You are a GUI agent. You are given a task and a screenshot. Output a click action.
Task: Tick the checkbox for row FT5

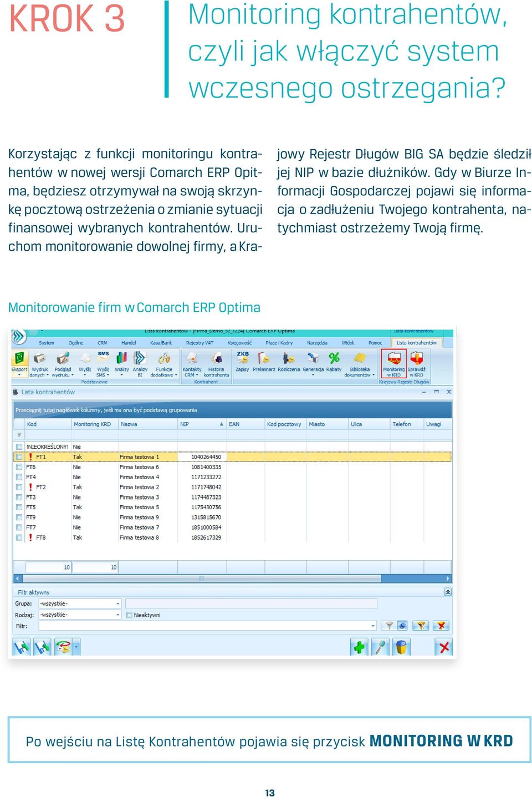click(19, 507)
